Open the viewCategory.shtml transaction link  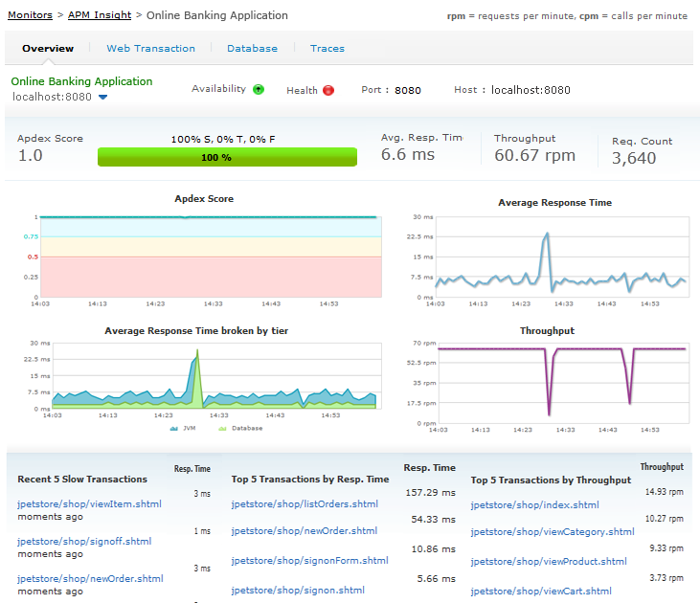coord(552,531)
